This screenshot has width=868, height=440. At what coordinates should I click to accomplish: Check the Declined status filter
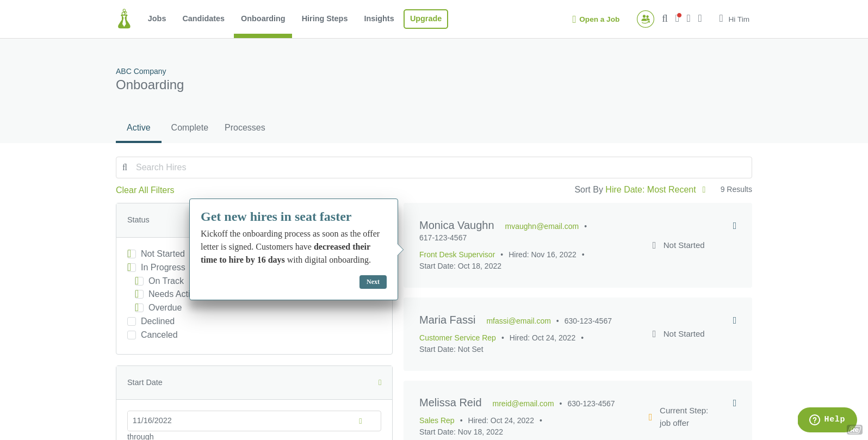[x=132, y=321]
